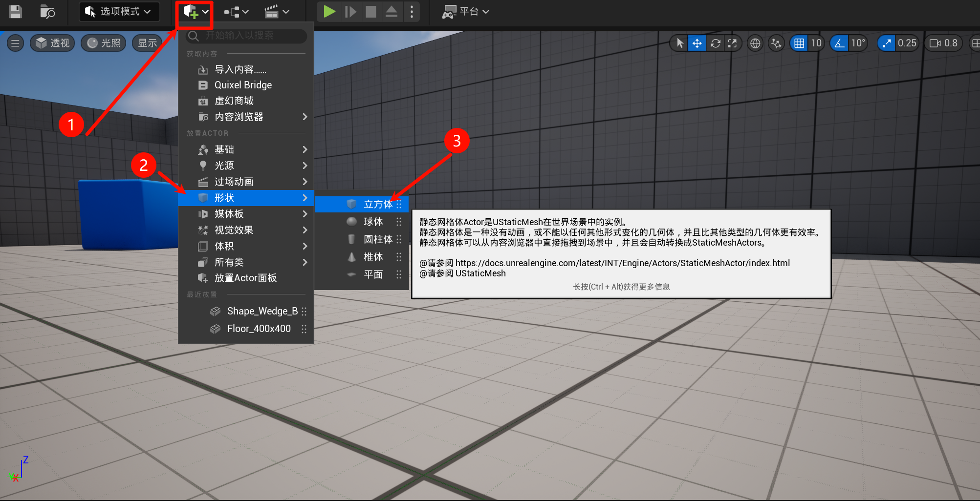980x501 pixels.
Task: Open the Content Browser folder-search icon
Action: [47, 12]
